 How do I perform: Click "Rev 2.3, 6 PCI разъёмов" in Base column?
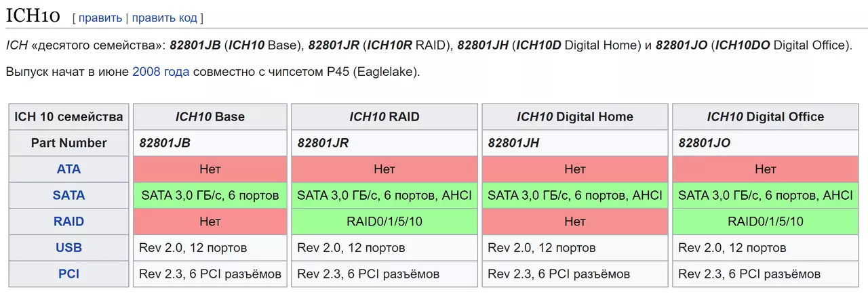coord(210,274)
